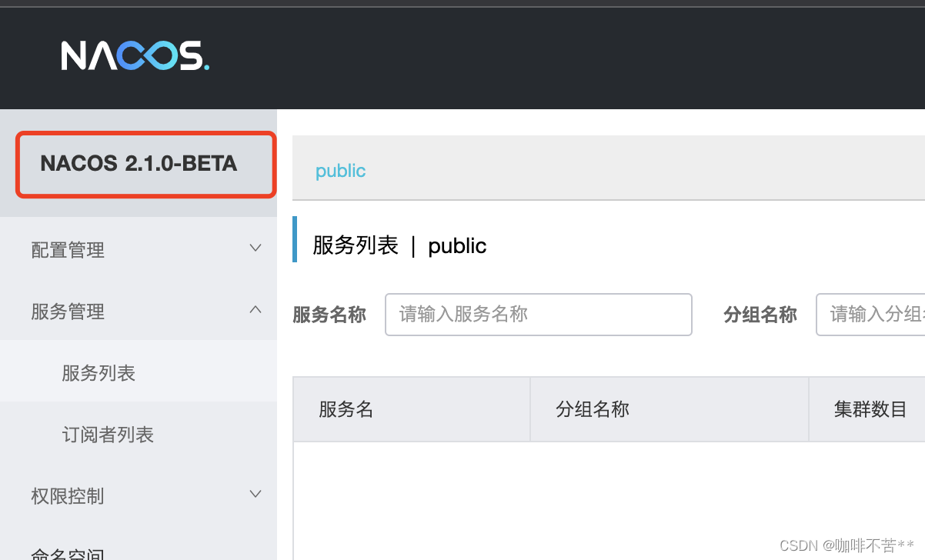925x560 pixels.
Task: Select 订阅者列表 in the sidebar
Action: [x=139, y=434]
